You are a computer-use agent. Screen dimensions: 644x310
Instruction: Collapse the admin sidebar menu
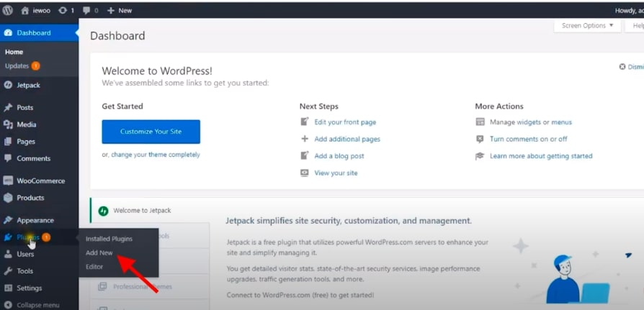[32, 305]
